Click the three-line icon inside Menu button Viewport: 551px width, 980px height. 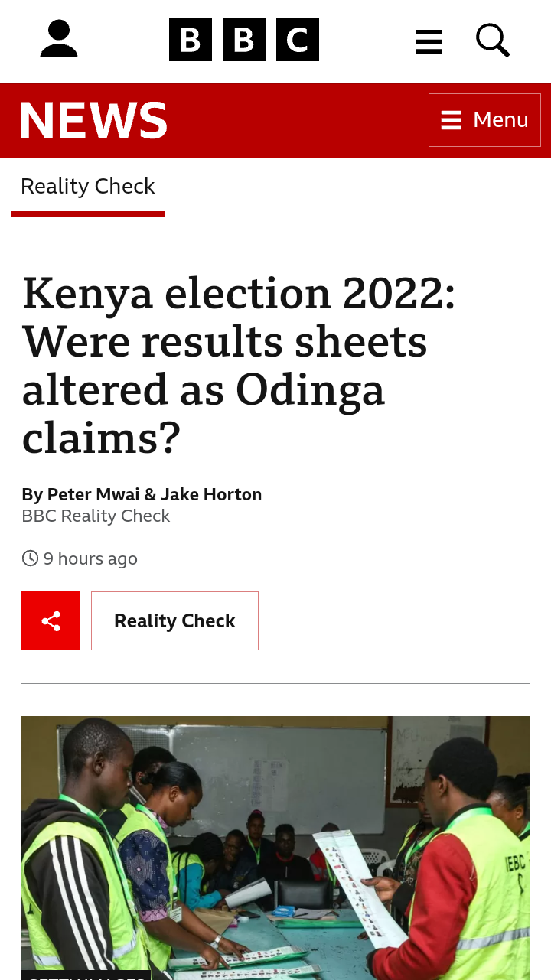coord(452,120)
